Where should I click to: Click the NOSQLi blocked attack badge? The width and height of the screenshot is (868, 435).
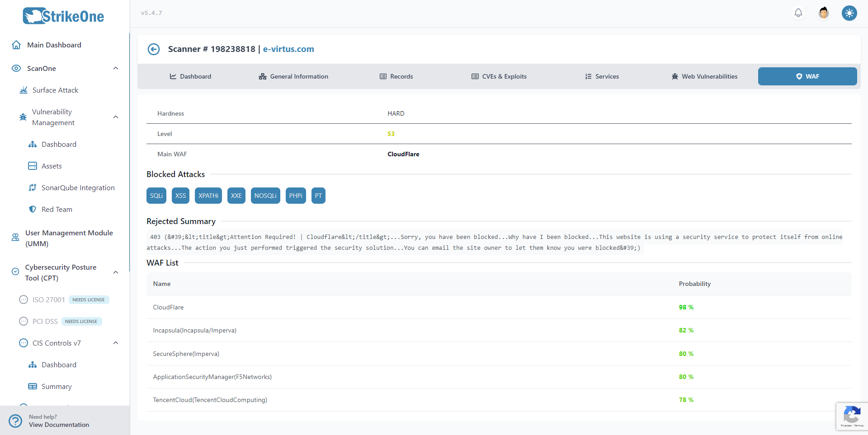[x=265, y=196]
